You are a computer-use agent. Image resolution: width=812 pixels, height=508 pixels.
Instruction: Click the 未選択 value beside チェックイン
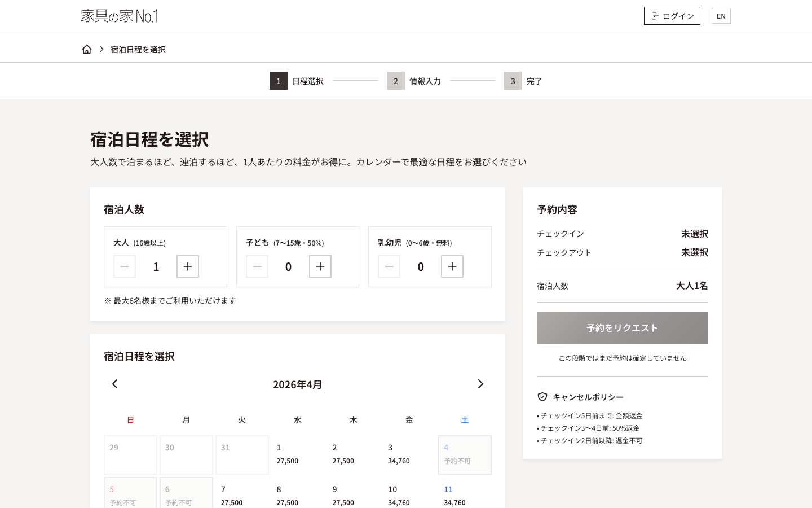click(x=694, y=234)
